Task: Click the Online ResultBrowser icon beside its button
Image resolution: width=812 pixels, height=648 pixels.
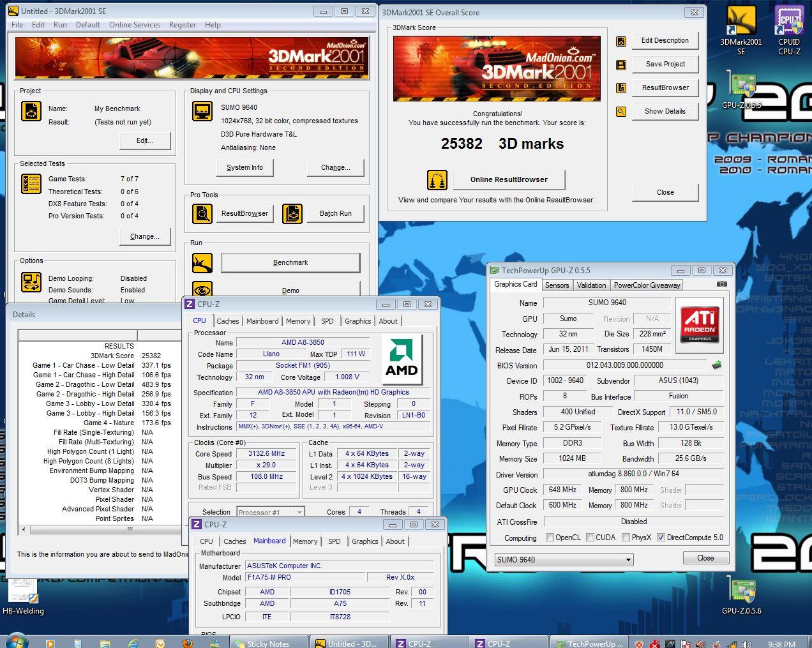Action: tap(437, 180)
